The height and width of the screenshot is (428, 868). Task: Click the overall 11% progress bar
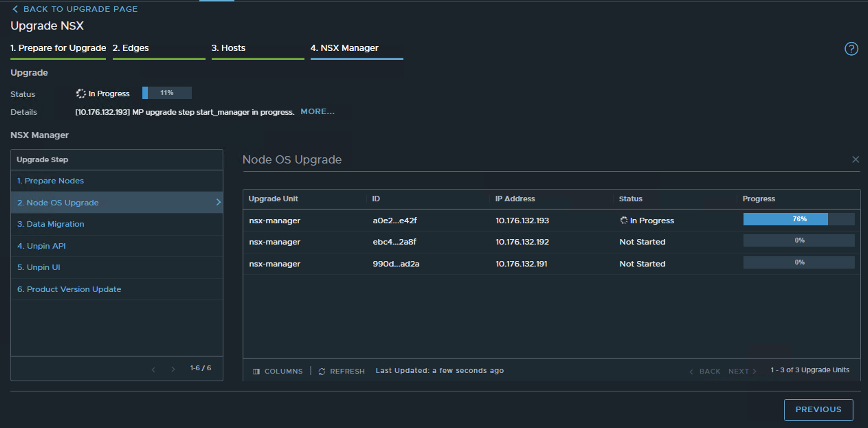tap(167, 93)
